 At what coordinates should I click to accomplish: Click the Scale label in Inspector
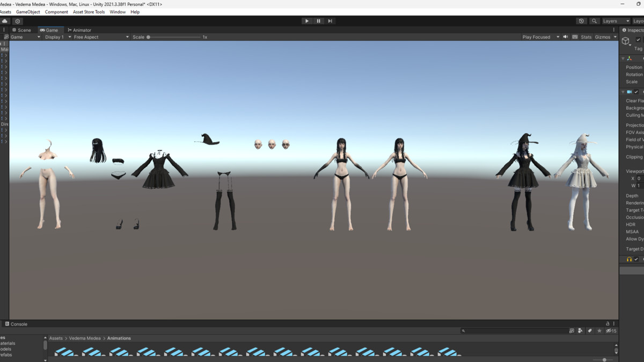pos(632,82)
